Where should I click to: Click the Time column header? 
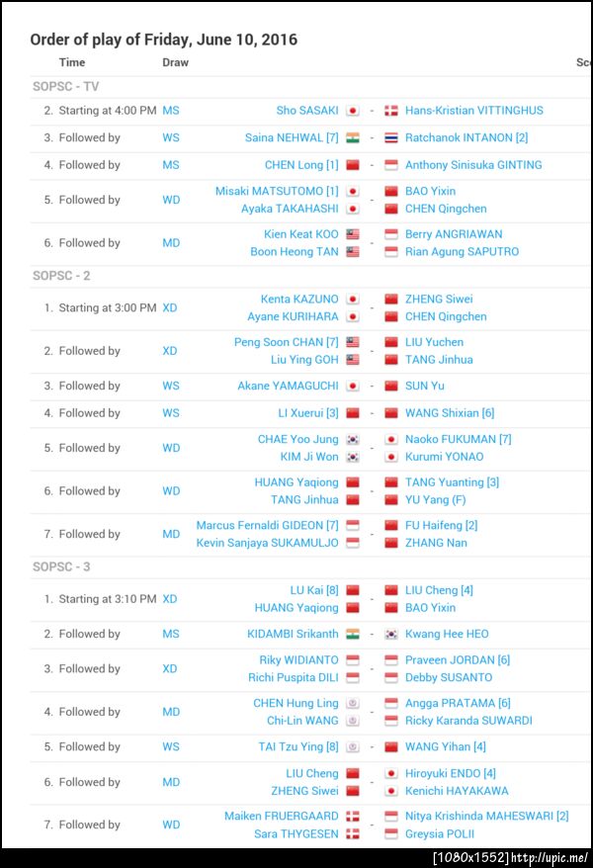tap(72, 62)
